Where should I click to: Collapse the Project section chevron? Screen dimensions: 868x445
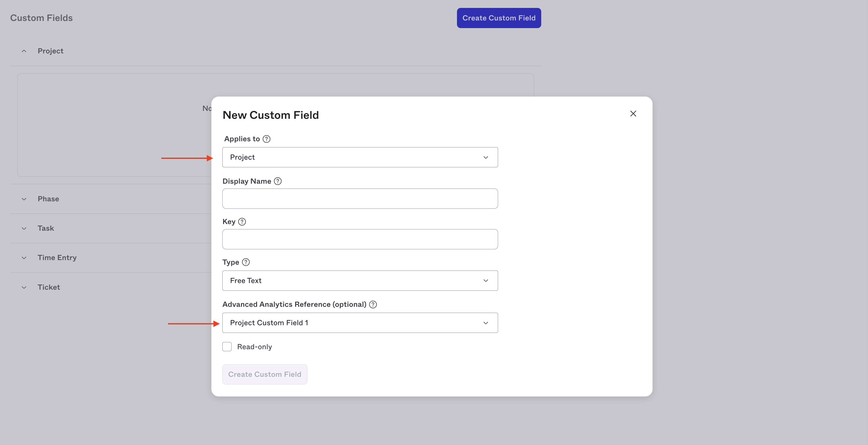point(24,51)
